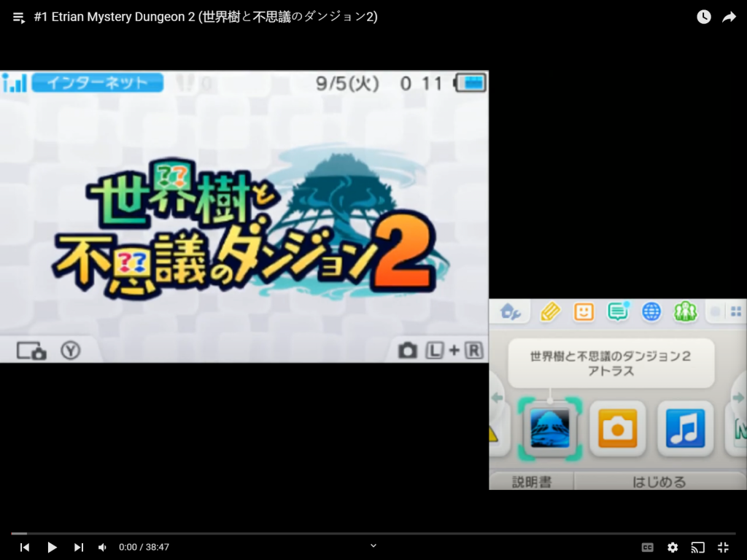The height and width of the screenshot is (560, 747).
Task: Skip to the previous video
Action: click(x=25, y=547)
